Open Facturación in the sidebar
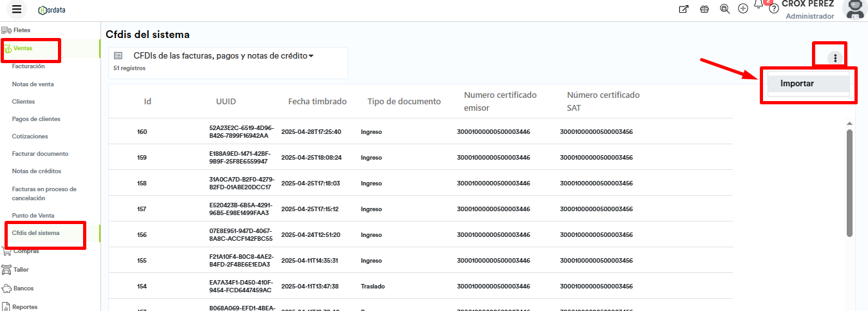This screenshot has height=311, width=868. click(x=28, y=66)
